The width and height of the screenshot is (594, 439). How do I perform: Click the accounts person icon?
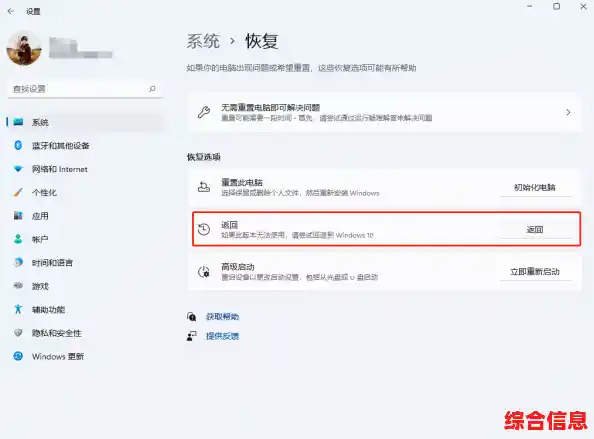(x=18, y=239)
